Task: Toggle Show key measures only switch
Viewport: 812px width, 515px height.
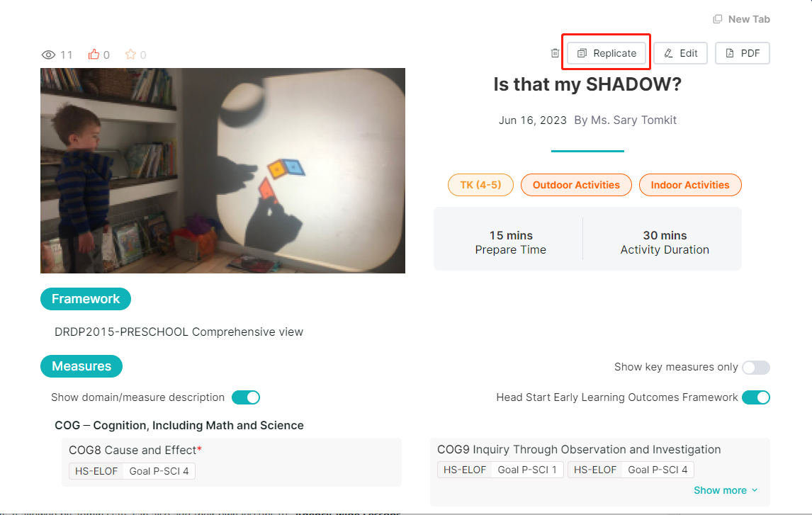Action: (x=755, y=368)
